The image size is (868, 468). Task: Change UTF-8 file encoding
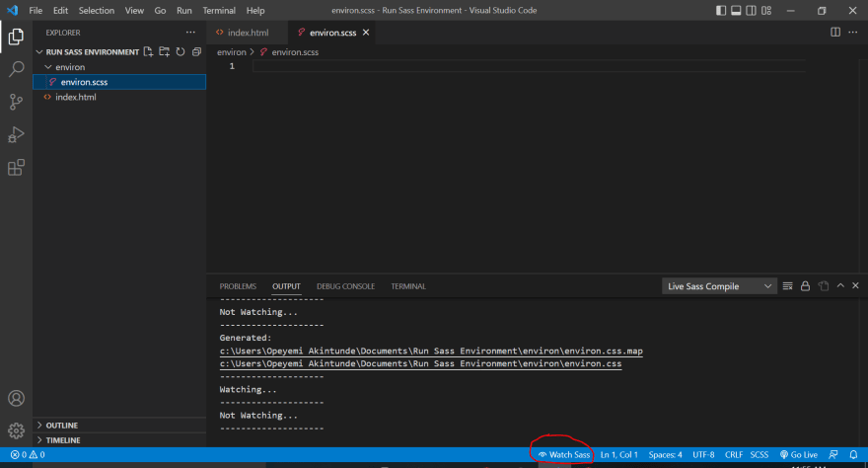pos(703,455)
